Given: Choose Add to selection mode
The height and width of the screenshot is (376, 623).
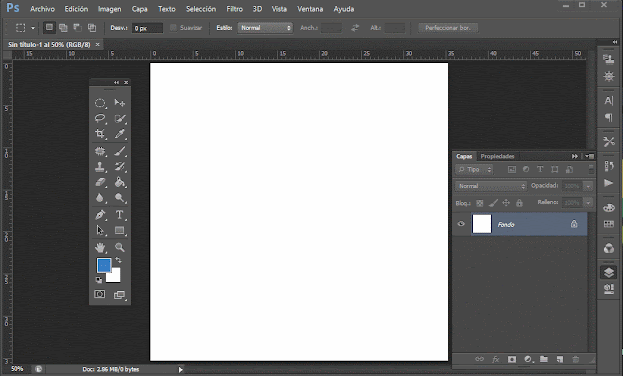Looking at the screenshot, I should tap(63, 27).
